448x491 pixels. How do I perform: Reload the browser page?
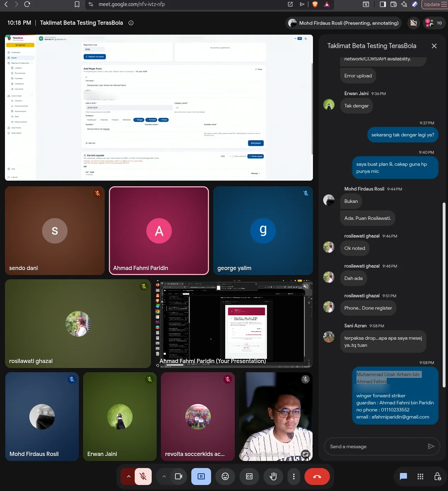point(27,4)
